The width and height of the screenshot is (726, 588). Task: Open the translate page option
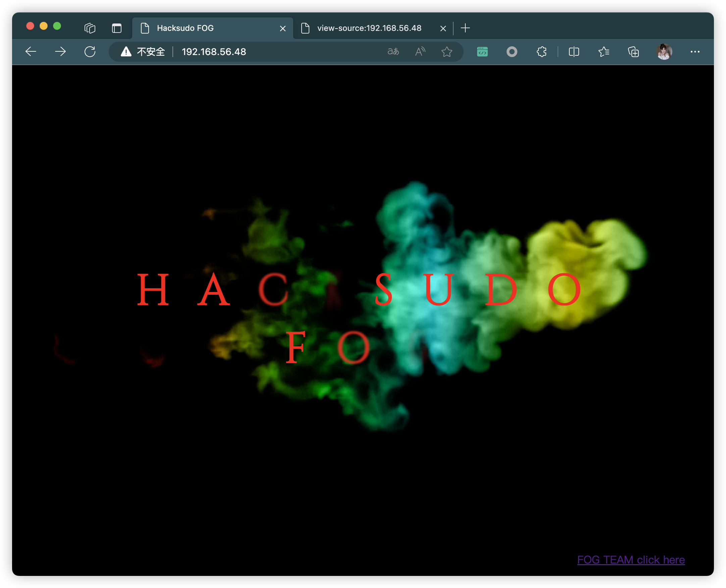393,51
